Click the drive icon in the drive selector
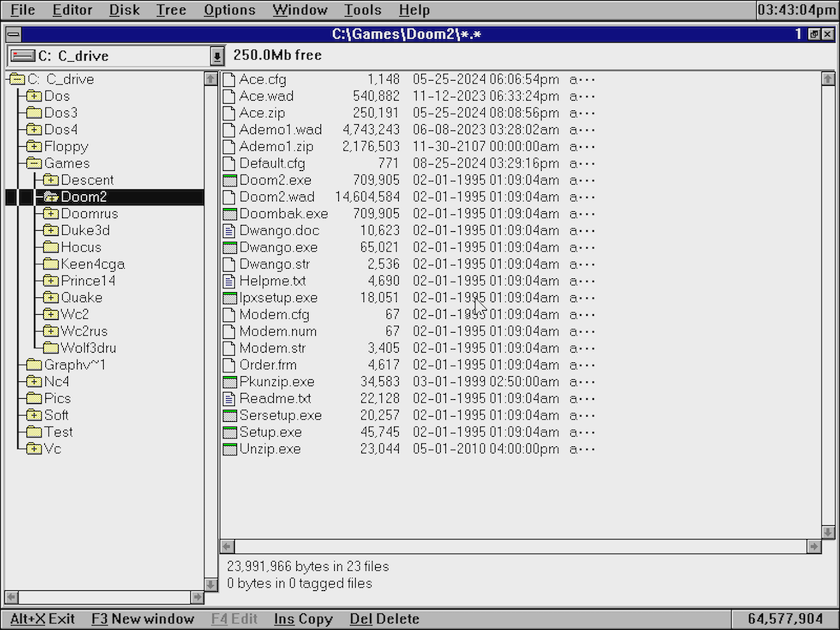The image size is (840, 630). (23, 56)
